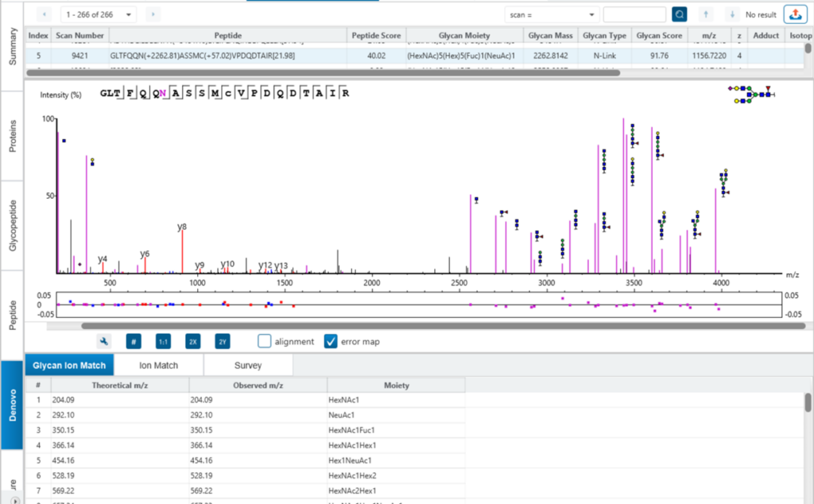Image resolution: width=814 pixels, height=504 pixels.
Task: Click glycan score value 91.76
Action: [659, 56]
